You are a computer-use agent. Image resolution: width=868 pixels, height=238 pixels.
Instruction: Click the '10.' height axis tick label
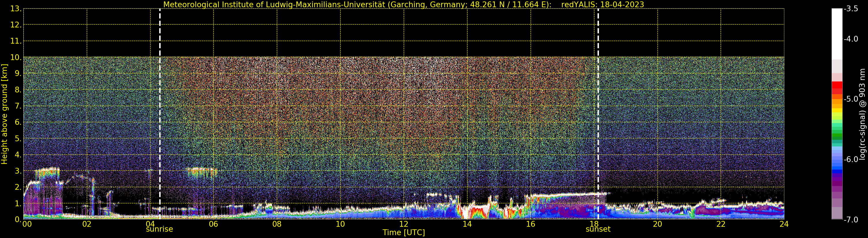tap(16, 57)
